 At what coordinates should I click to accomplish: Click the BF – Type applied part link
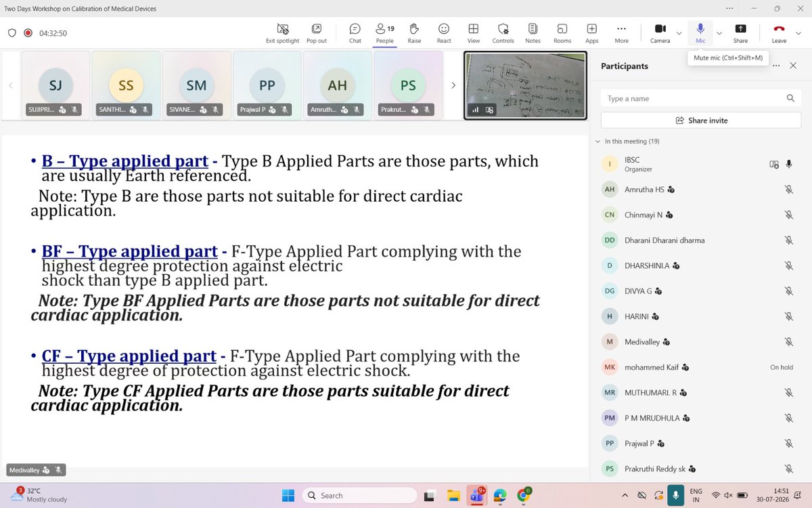coord(130,251)
